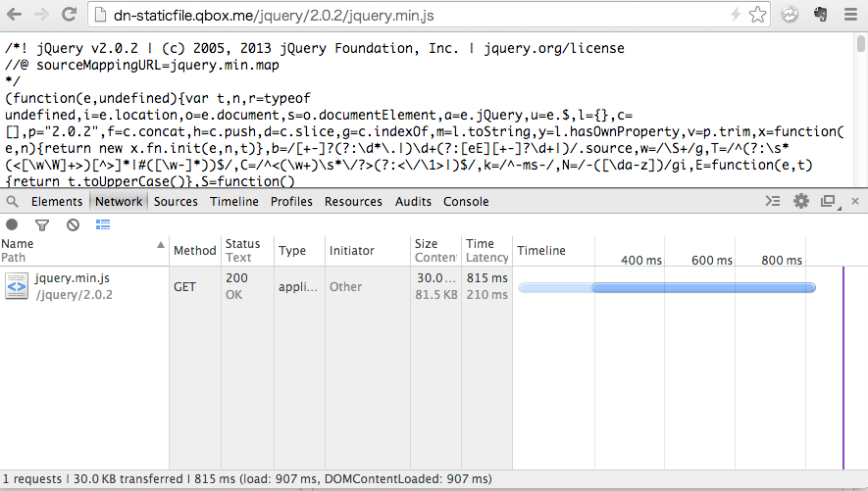This screenshot has height=491, width=868.
Task: Click the sourceMappingURL comment line
Action: pyautogui.click(x=142, y=66)
